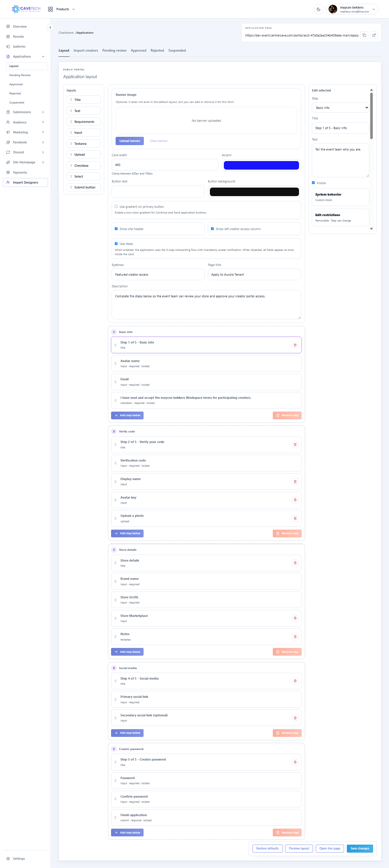The width and height of the screenshot is (389, 868).
Task: Switch to the Rejected tab
Action: (157, 50)
